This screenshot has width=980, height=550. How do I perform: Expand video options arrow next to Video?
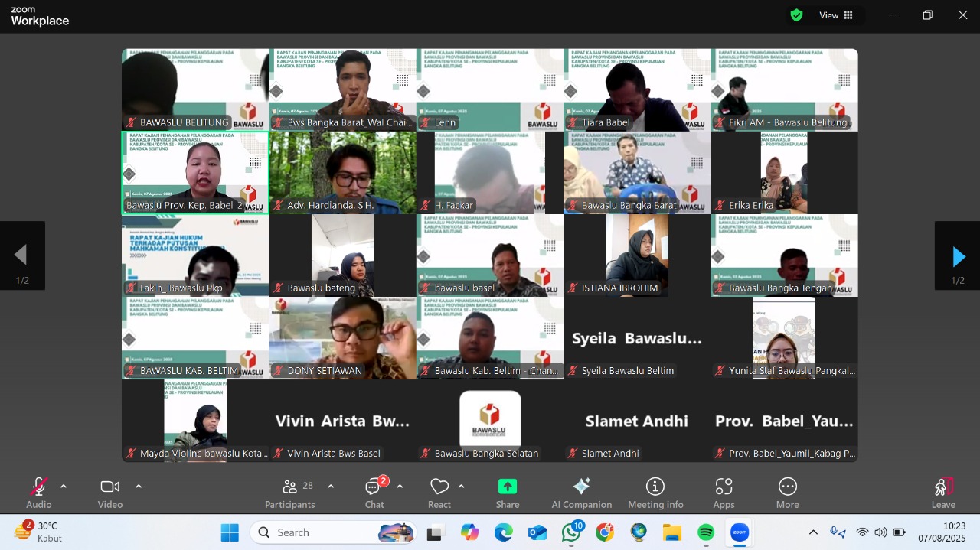click(x=139, y=486)
